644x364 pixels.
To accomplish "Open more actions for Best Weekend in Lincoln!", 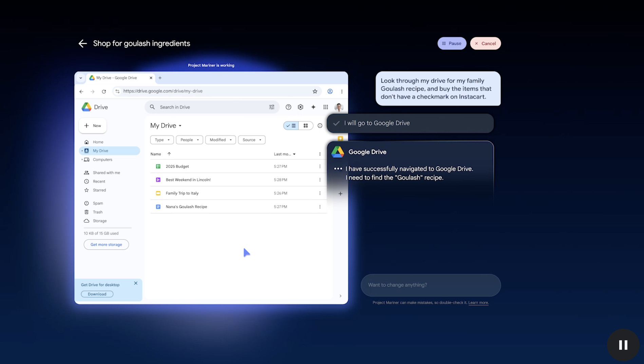I will click(x=320, y=180).
